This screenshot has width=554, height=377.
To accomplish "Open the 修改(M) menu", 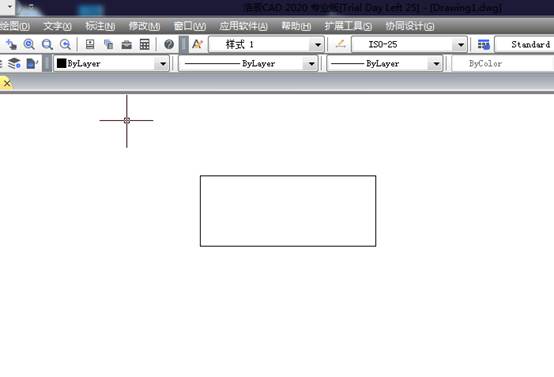I will (x=144, y=26).
